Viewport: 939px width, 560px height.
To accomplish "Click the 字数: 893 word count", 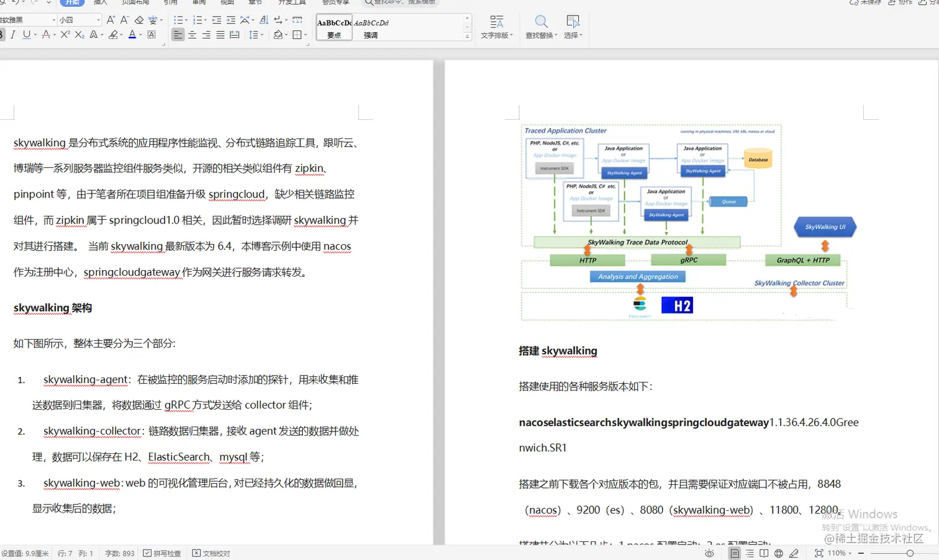I will click(x=120, y=553).
